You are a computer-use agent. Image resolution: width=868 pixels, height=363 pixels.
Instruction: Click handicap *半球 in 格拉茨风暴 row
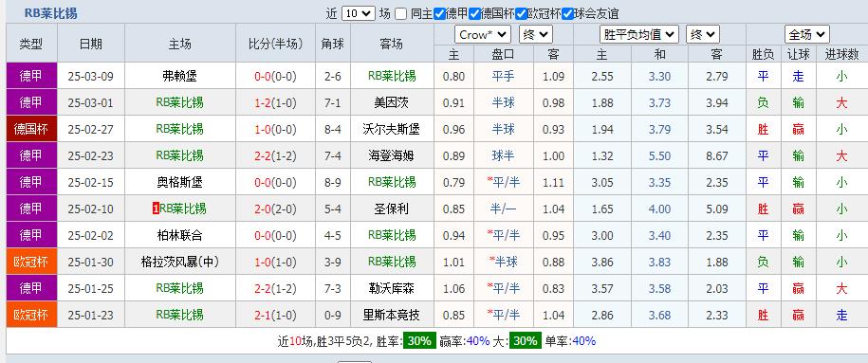[x=503, y=262]
